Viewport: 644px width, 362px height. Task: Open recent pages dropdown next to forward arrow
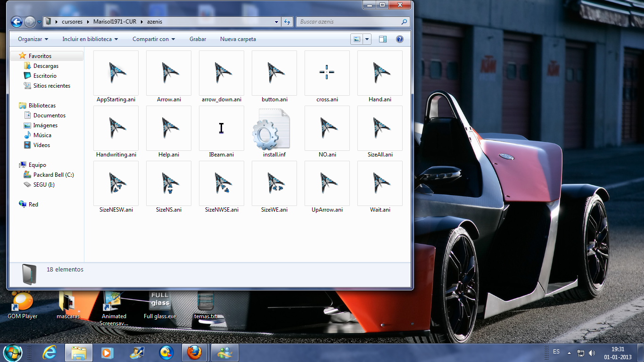pos(39,22)
